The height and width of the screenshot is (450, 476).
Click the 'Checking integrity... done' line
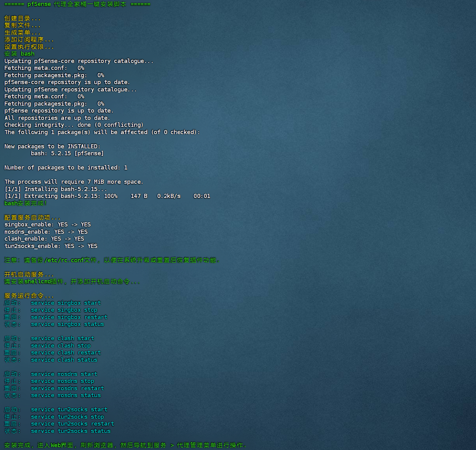[74, 125]
